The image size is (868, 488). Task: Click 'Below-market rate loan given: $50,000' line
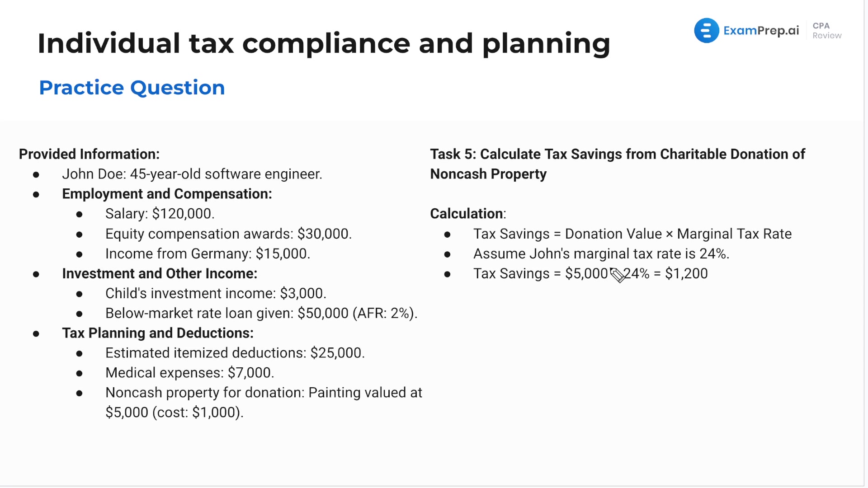261,313
